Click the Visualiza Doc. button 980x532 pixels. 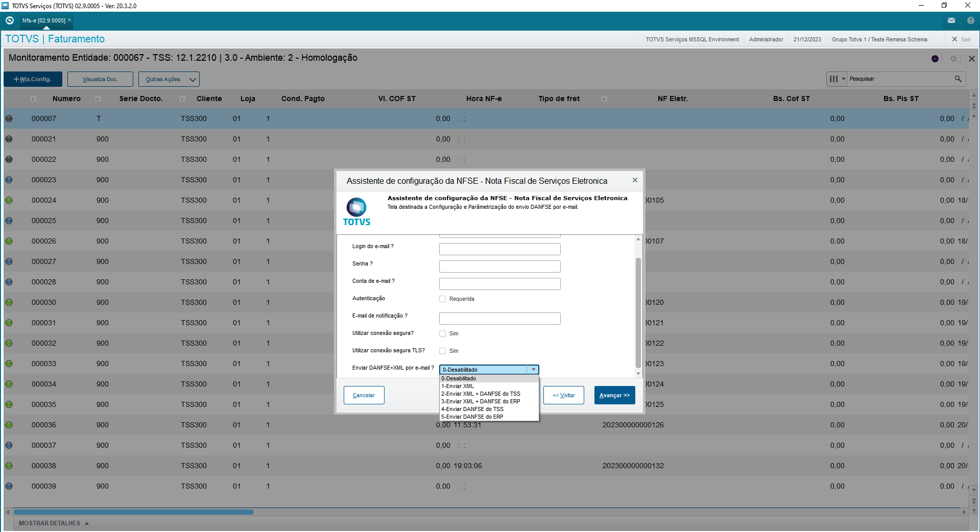point(100,79)
